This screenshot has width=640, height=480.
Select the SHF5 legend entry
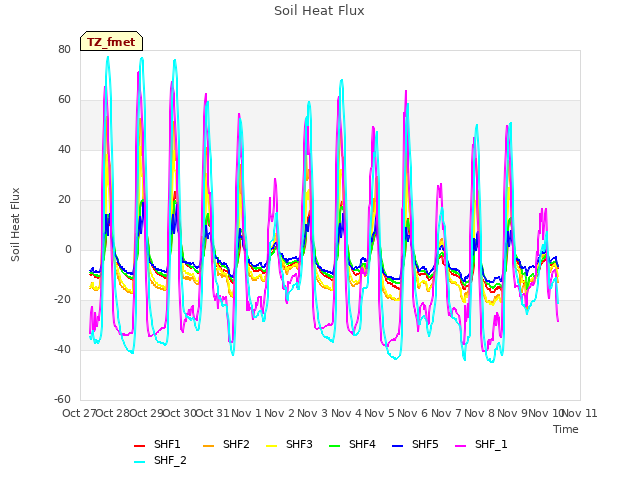(x=415, y=444)
